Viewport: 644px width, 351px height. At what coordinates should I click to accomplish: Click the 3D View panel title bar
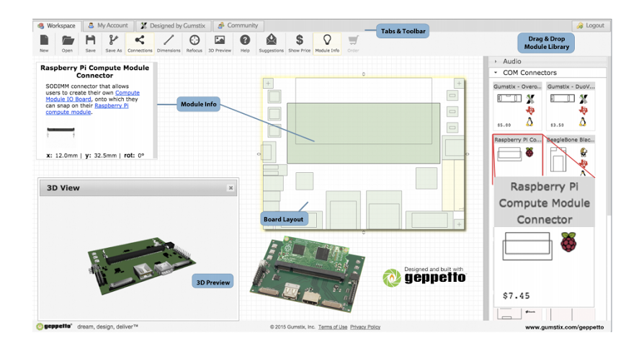[138, 188]
